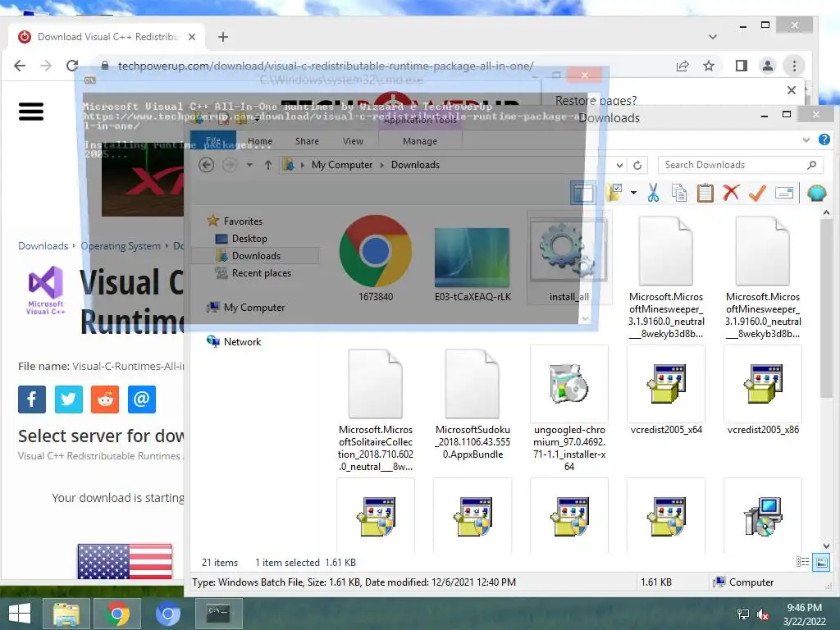Image resolution: width=840 pixels, height=630 pixels.
Task: Click the Chrome address bar URL
Action: coord(326,66)
